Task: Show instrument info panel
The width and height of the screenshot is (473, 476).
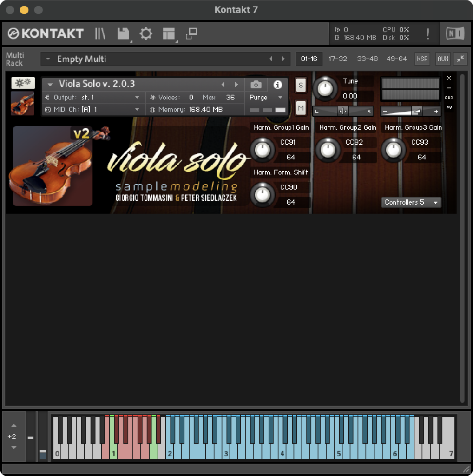Action: pyautogui.click(x=277, y=85)
